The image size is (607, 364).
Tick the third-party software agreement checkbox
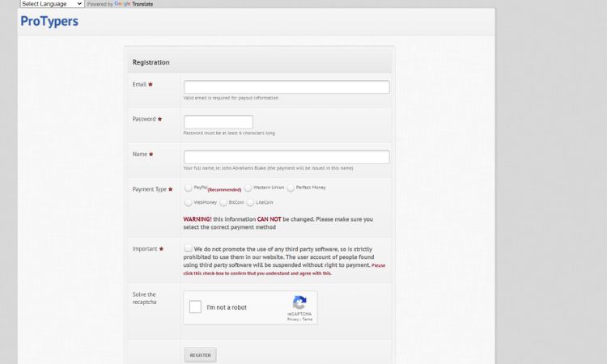coord(188,248)
